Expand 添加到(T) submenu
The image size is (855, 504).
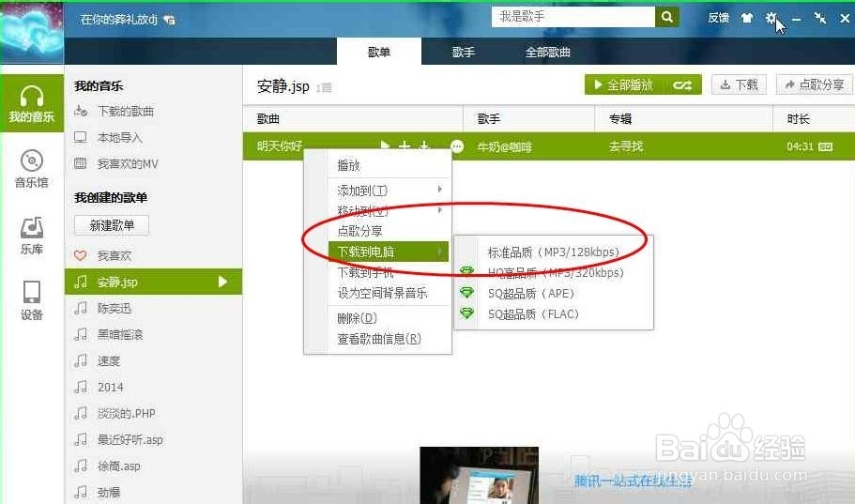[x=389, y=191]
